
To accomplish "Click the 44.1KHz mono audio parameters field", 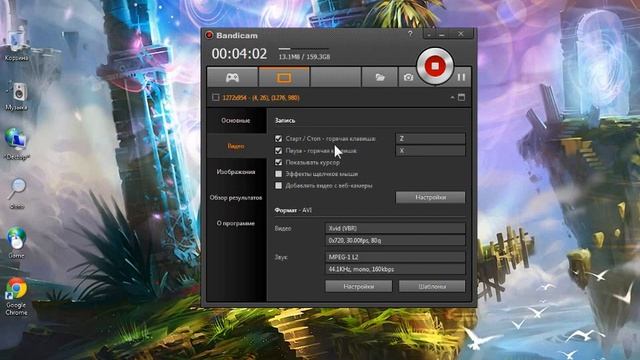I will 395,269.
